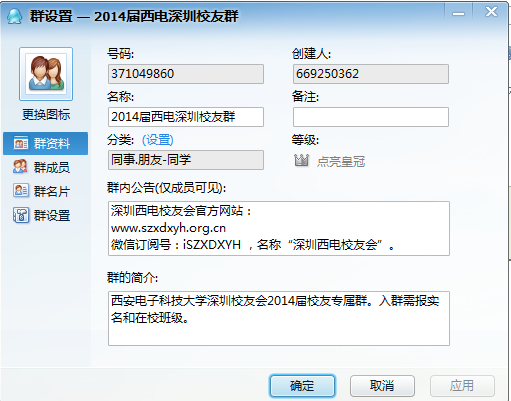Click the empty 备注 remark field
This screenshot has width=511, height=401.
coord(371,117)
